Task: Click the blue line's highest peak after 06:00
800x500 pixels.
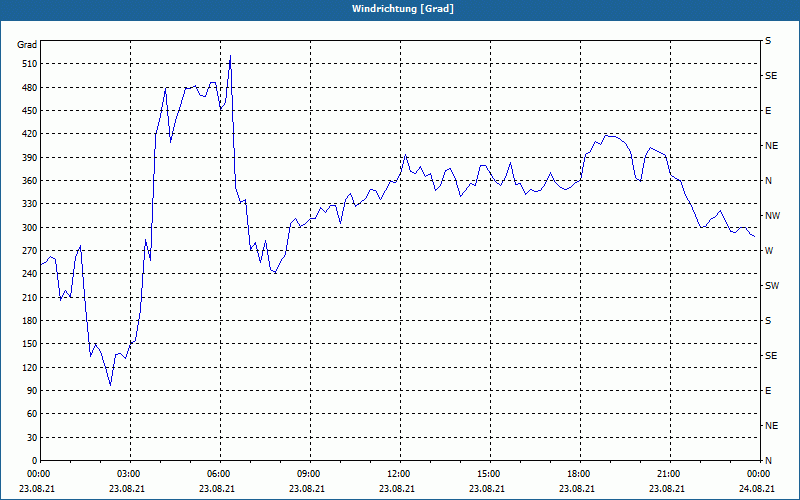Action: pos(231,56)
